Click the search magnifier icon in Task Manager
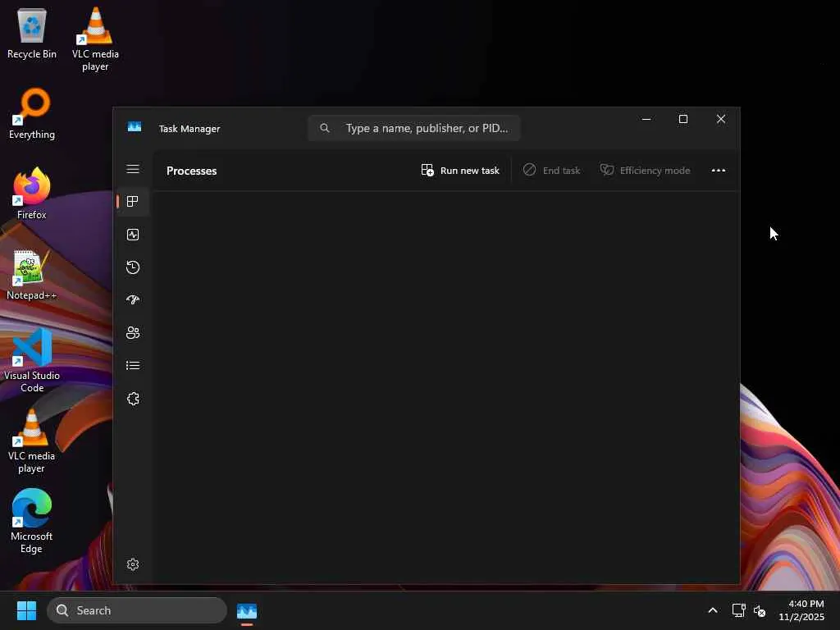Screen dimensions: 840x630 (325, 128)
